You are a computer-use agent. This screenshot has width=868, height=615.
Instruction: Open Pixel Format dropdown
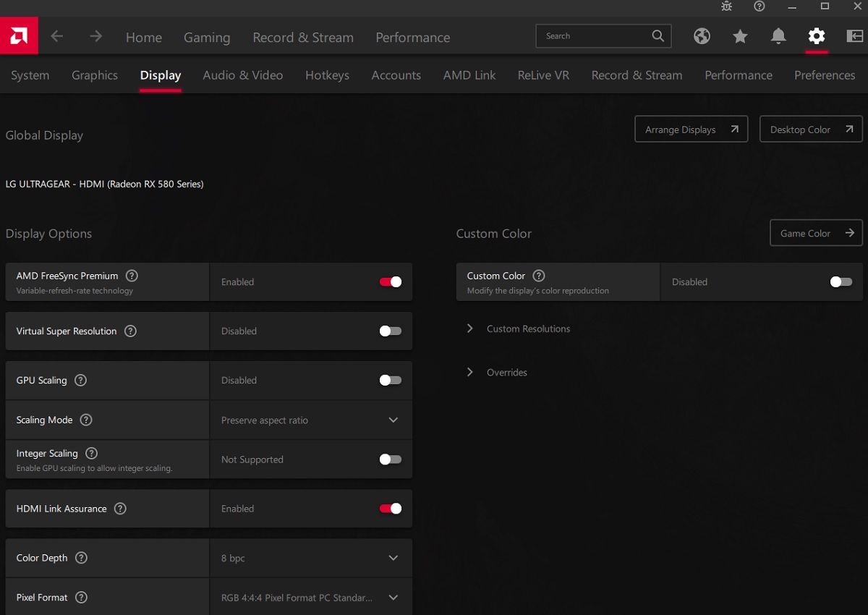pos(311,598)
